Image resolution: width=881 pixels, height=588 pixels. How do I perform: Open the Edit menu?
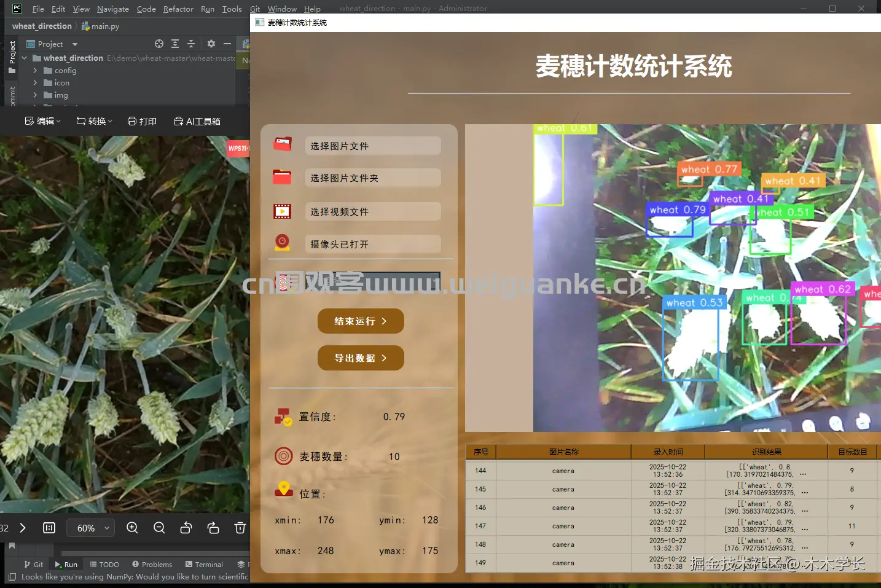pos(58,9)
